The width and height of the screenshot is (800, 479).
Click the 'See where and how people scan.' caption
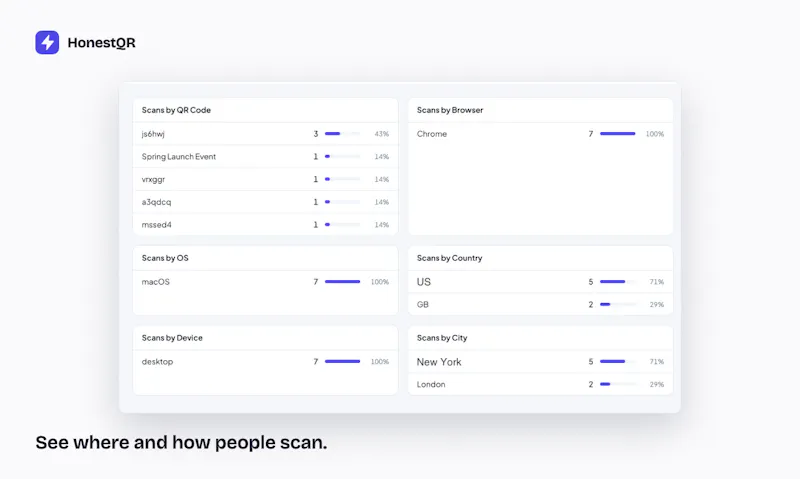coord(181,442)
